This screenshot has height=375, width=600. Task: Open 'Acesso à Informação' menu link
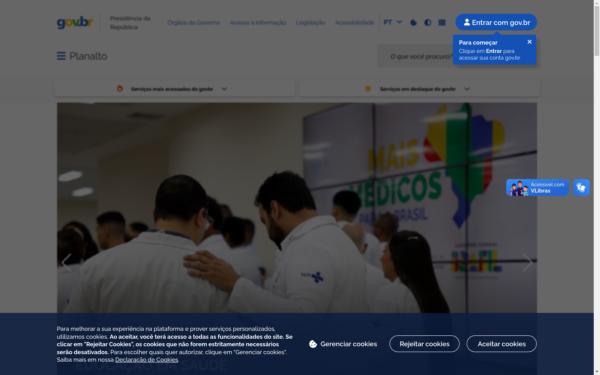pyautogui.click(x=258, y=23)
